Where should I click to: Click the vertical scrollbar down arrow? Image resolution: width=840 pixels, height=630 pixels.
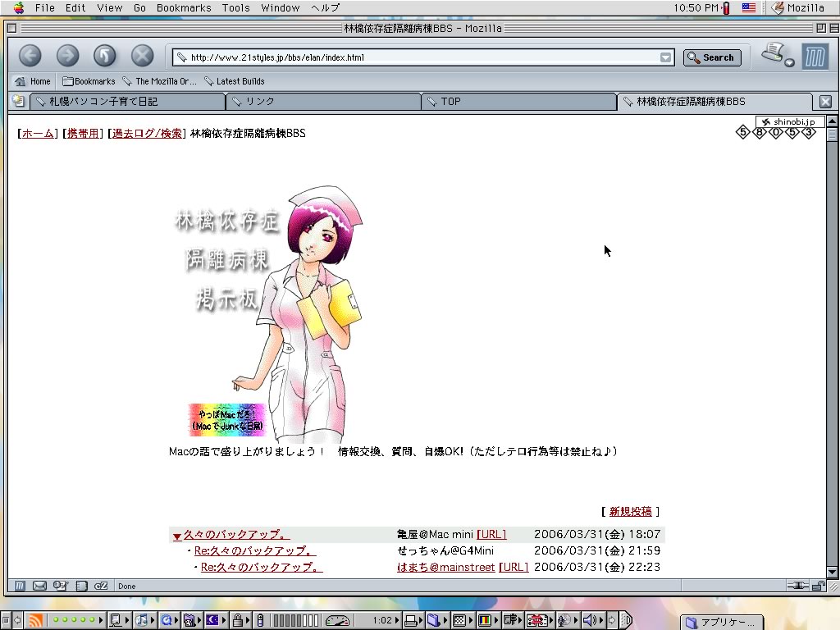[832, 572]
